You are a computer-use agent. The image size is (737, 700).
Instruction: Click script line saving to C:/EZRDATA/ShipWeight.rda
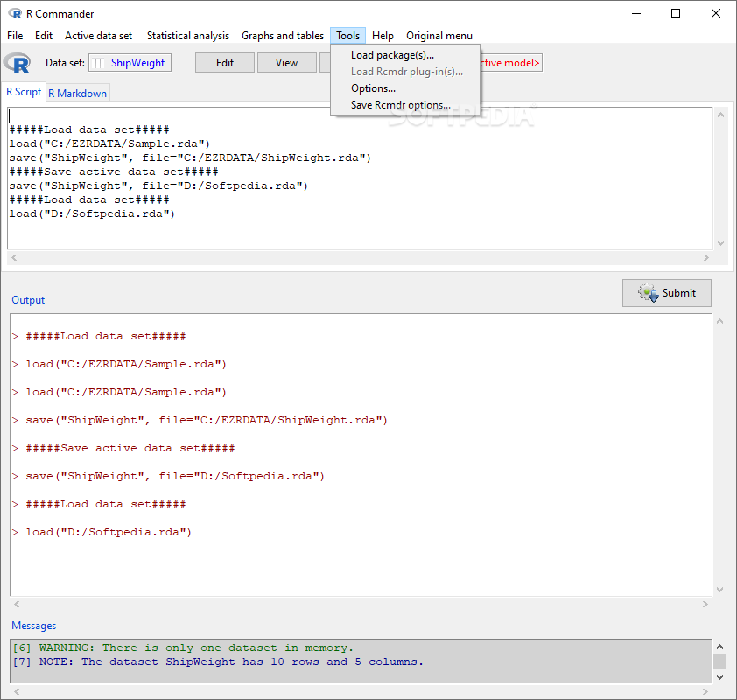point(190,157)
